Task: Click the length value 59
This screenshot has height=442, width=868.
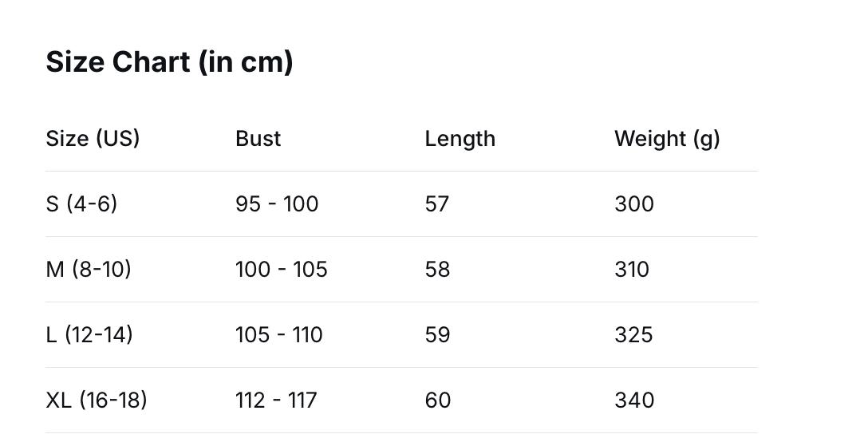Action: (437, 335)
